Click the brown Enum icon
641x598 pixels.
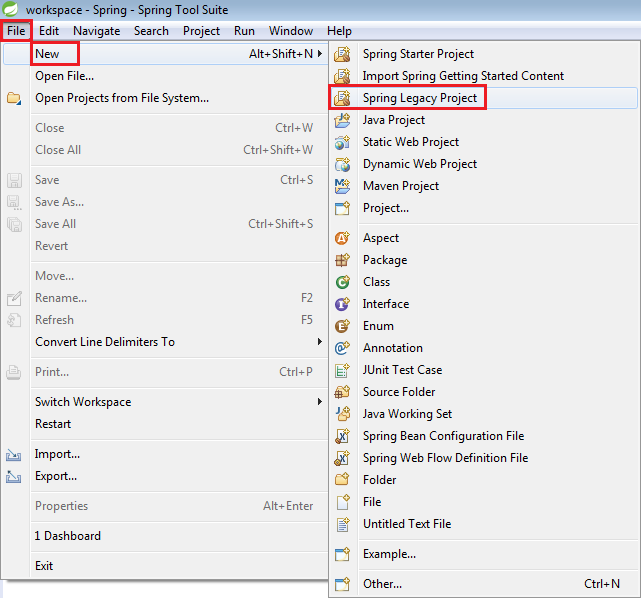click(342, 326)
